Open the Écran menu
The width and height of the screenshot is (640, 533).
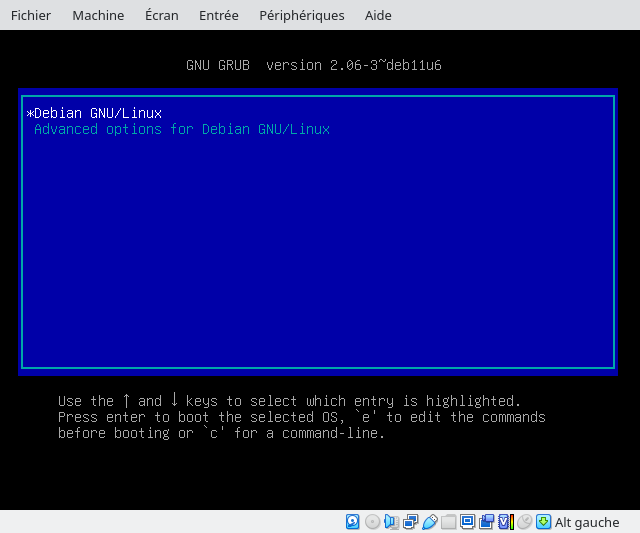click(x=162, y=15)
